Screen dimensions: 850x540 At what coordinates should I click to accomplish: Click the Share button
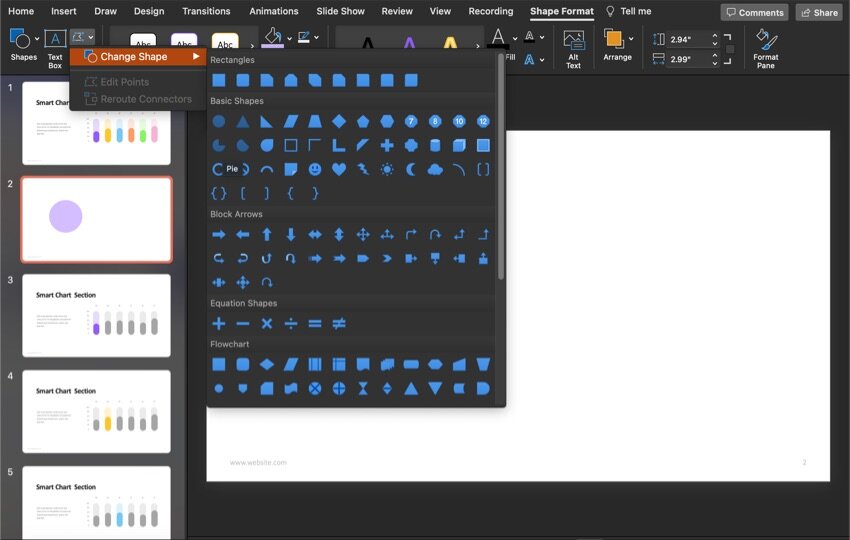tap(818, 12)
